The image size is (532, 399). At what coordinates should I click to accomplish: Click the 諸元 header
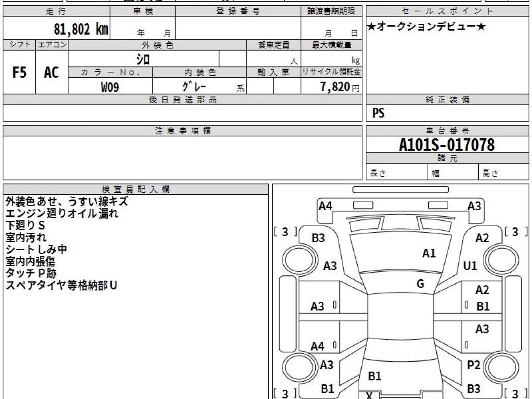coord(447,158)
